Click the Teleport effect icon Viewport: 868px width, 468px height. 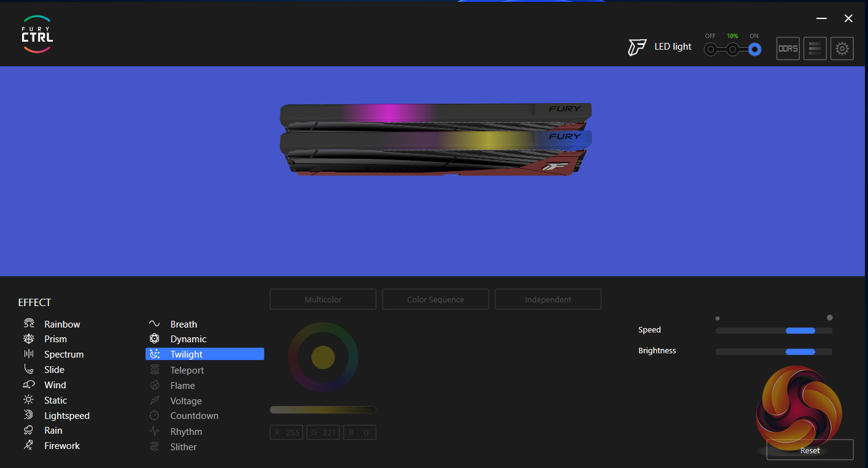pos(155,370)
